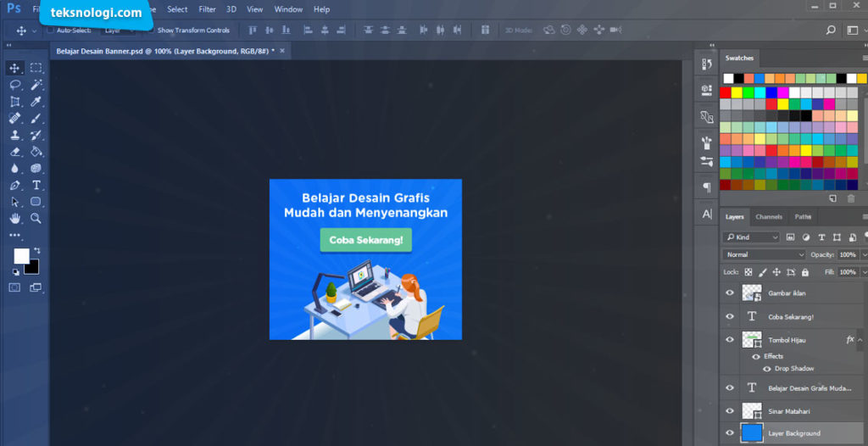Image resolution: width=868 pixels, height=446 pixels.
Task: Switch to the Paths tab
Action: 803,216
